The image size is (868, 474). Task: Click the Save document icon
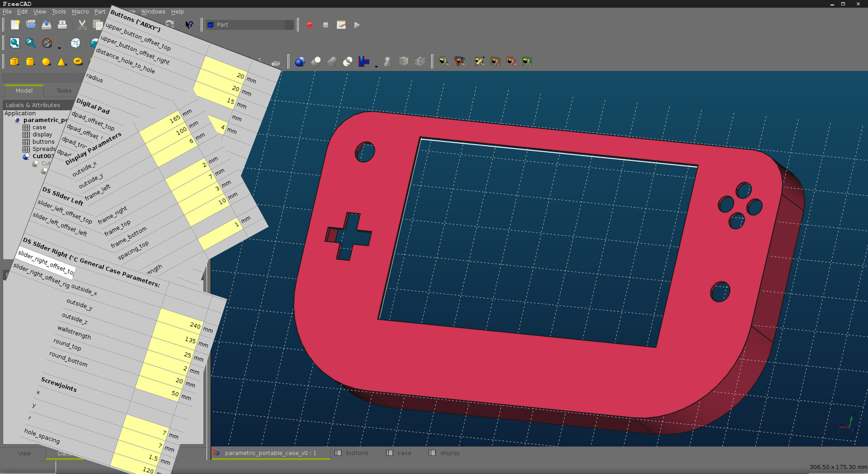pos(47,25)
